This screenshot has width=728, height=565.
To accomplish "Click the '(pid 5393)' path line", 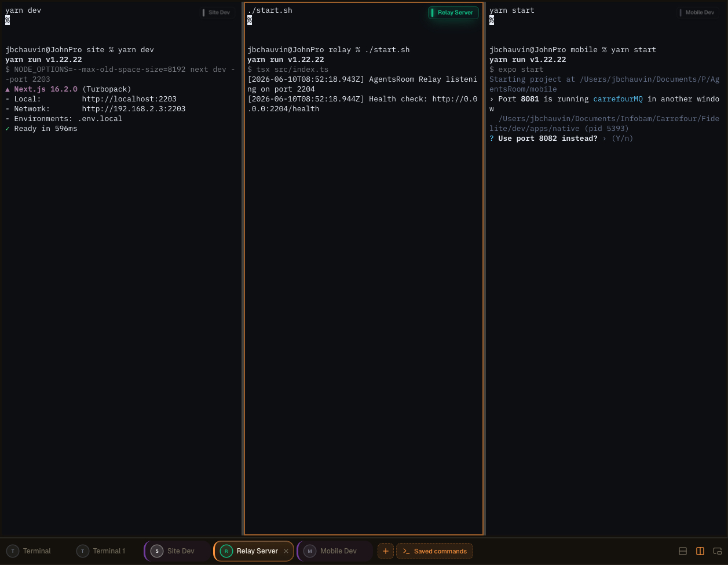I will tap(604, 123).
